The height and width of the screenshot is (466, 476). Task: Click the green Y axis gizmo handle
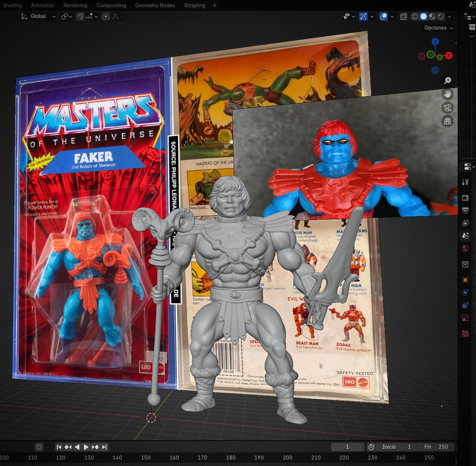coord(440,57)
